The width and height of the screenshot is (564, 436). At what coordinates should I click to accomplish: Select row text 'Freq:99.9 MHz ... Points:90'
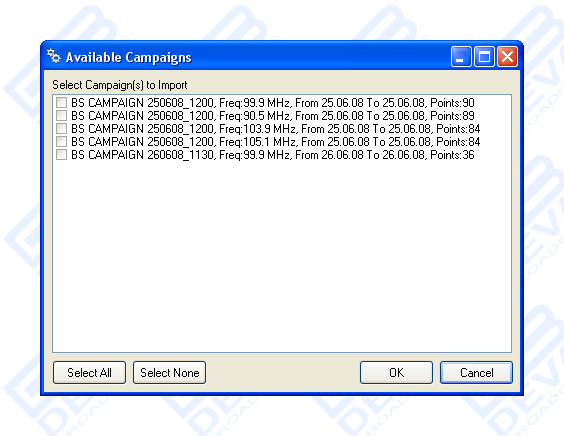click(273, 103)
